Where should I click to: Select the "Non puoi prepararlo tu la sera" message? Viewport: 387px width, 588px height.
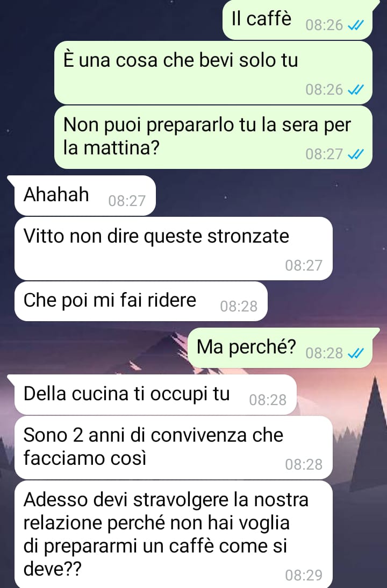(x=213, y=137)
